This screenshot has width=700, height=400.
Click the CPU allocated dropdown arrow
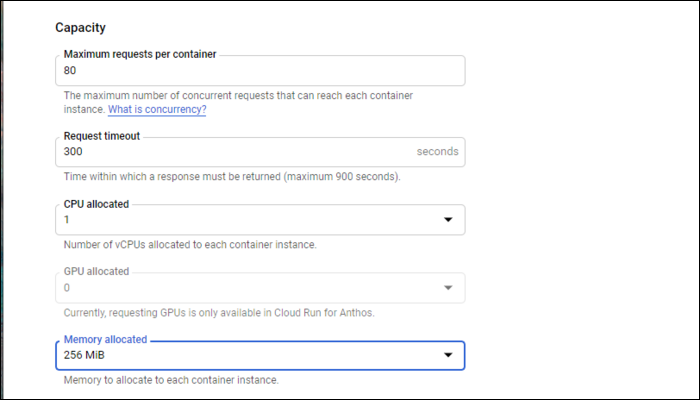pyautogui.click(x=447, y=220)
